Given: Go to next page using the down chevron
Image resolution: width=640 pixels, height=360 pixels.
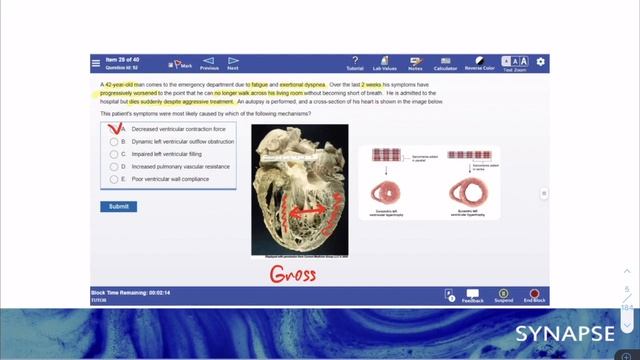Looking at the screenshot, I should pos(627,325).
